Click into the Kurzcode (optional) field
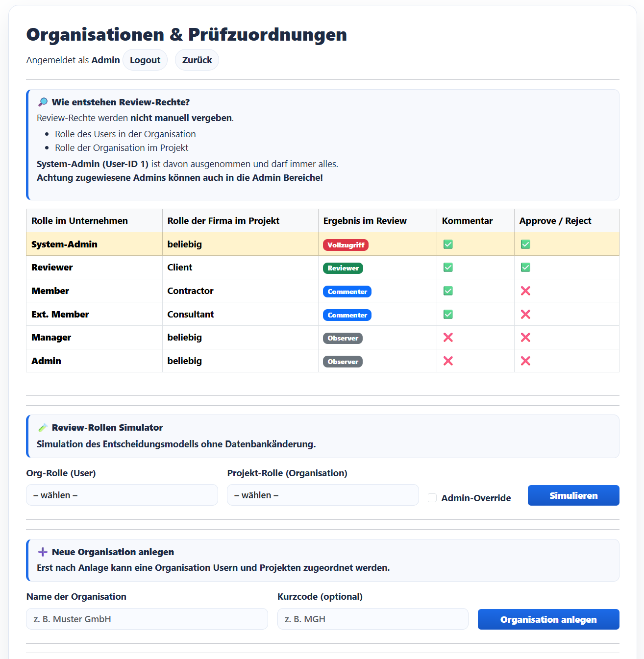Image resolution: width=644 pixels, height=659 pixels. pos(372,619)
